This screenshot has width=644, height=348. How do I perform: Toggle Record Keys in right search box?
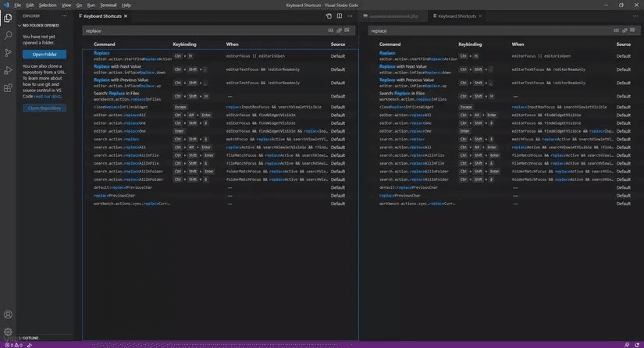[616, 30]
